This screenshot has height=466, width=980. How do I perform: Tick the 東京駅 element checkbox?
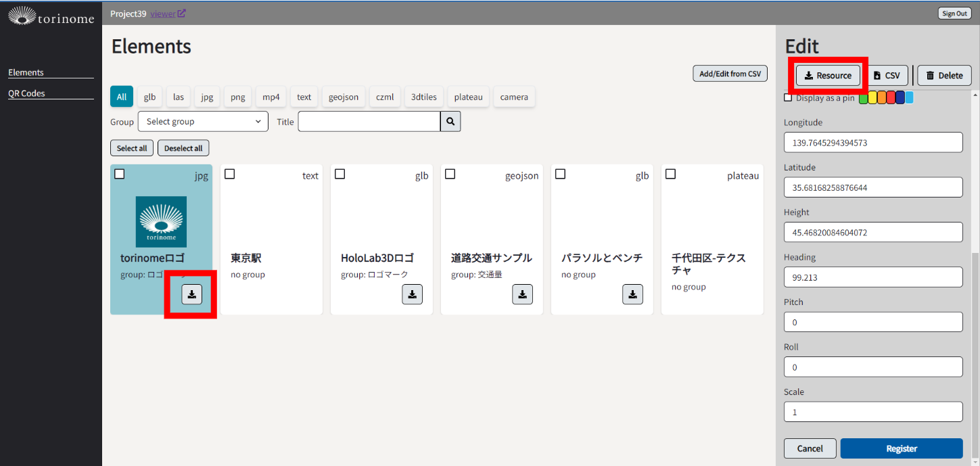click(230, 174)
